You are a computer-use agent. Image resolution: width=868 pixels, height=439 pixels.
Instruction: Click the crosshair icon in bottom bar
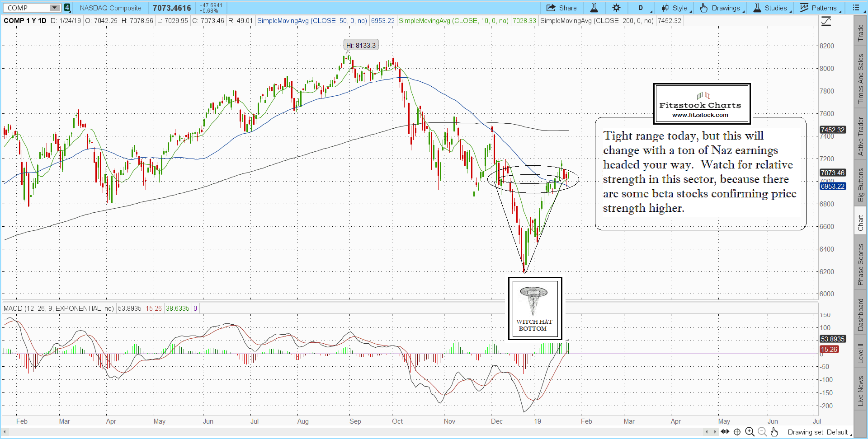pos(737,432)
